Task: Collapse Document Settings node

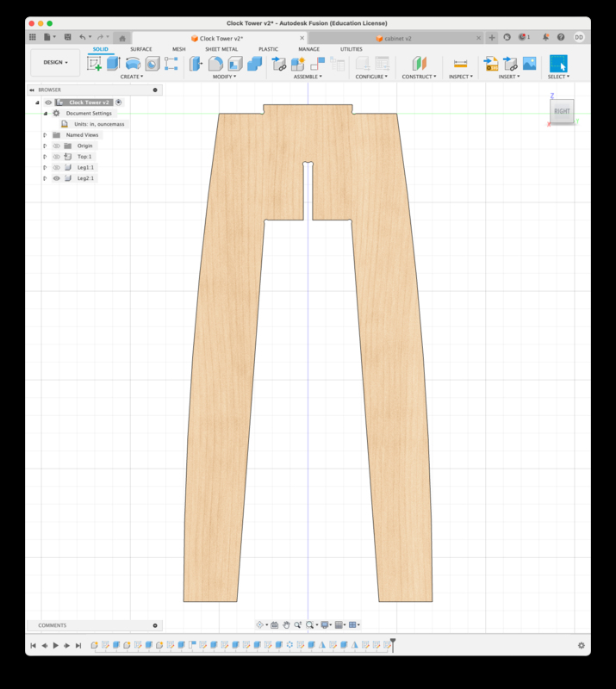Action: pos(45,114)
